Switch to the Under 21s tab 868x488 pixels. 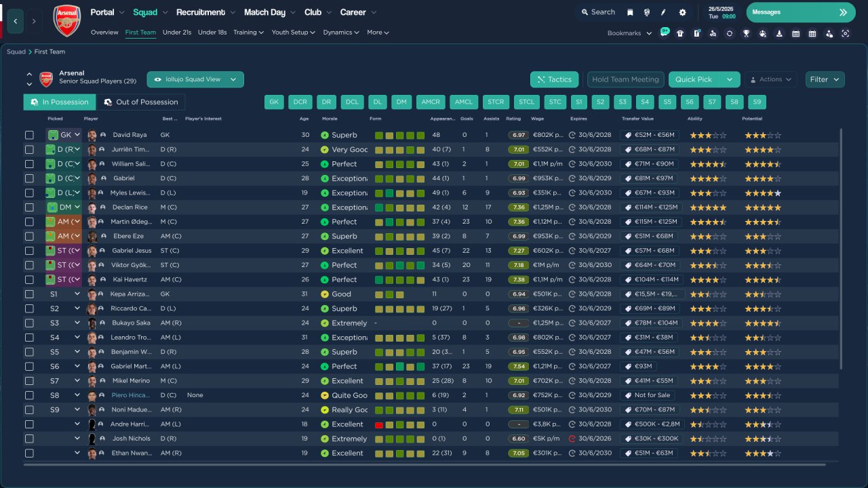[177, 33]
